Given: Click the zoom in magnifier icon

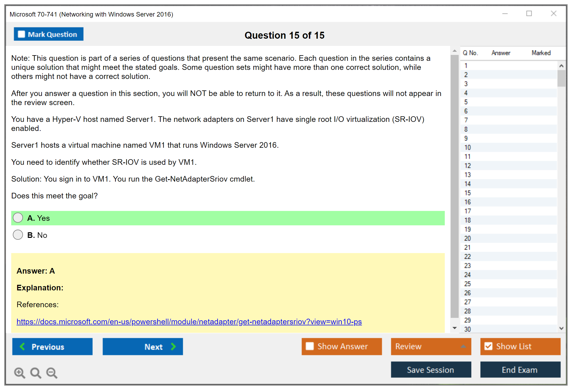Looking at the screenshot, I should click(x=19, y=373).
